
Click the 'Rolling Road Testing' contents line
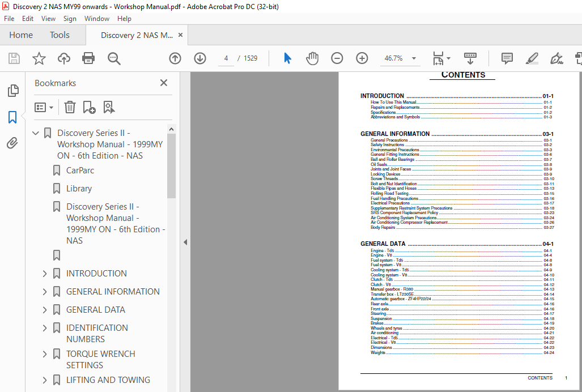(462, 194)
